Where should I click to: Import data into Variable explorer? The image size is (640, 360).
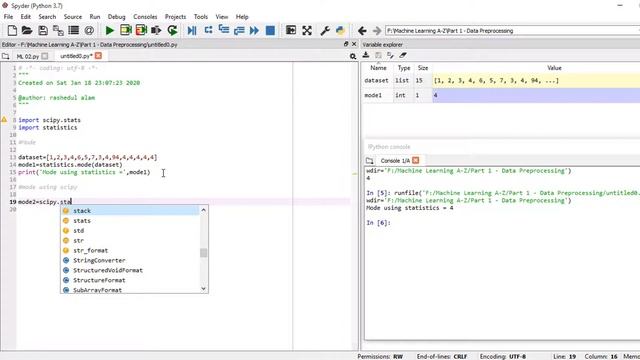click(366, 55)
